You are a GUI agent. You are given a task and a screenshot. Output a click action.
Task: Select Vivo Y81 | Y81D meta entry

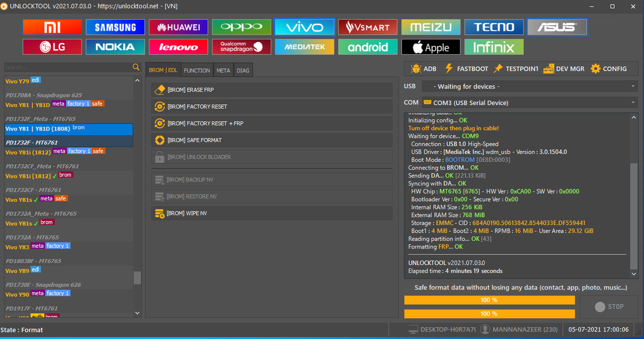pos(69,104)
